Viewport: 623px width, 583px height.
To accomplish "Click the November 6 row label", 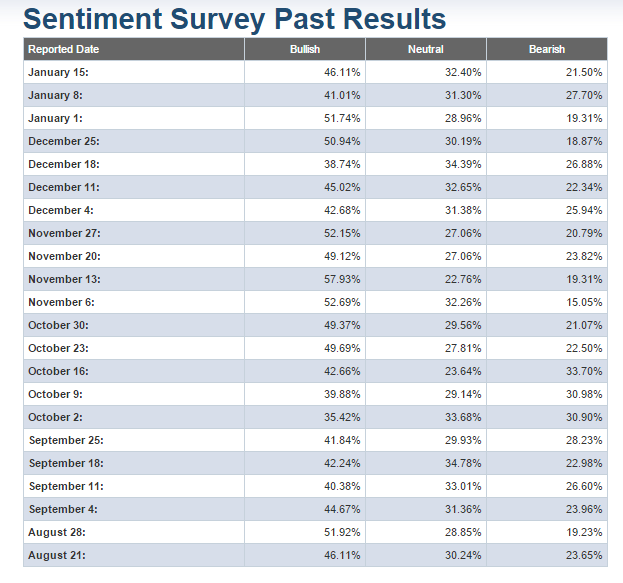I will pos(62,303).
